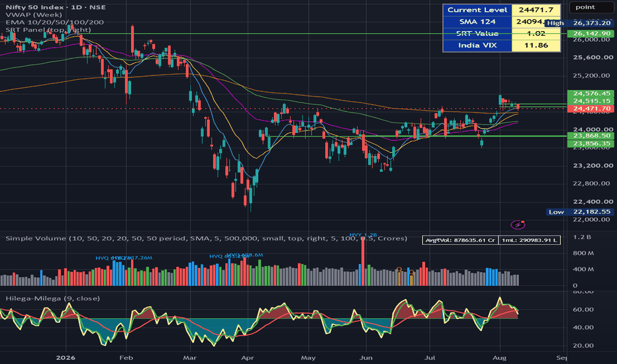Click the red '24,471.70' current price label
Image resolution: width=617 pixels, height=364 pixels.
click(x=591, y=109)
